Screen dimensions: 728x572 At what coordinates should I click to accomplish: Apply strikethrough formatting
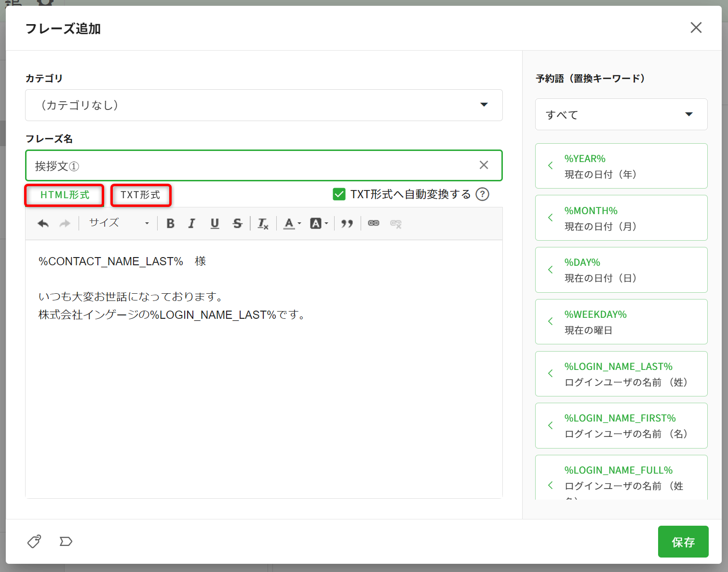click(237, 223)
